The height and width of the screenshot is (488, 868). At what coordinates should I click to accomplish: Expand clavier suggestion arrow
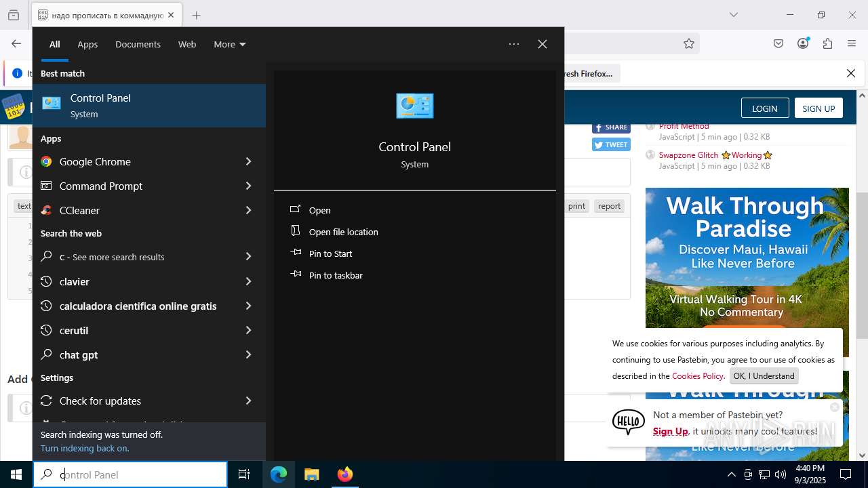(248, 281)
